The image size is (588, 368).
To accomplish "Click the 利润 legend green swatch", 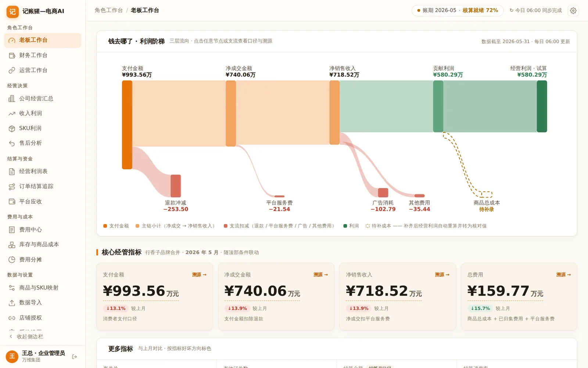I will (x=345, y=226).
